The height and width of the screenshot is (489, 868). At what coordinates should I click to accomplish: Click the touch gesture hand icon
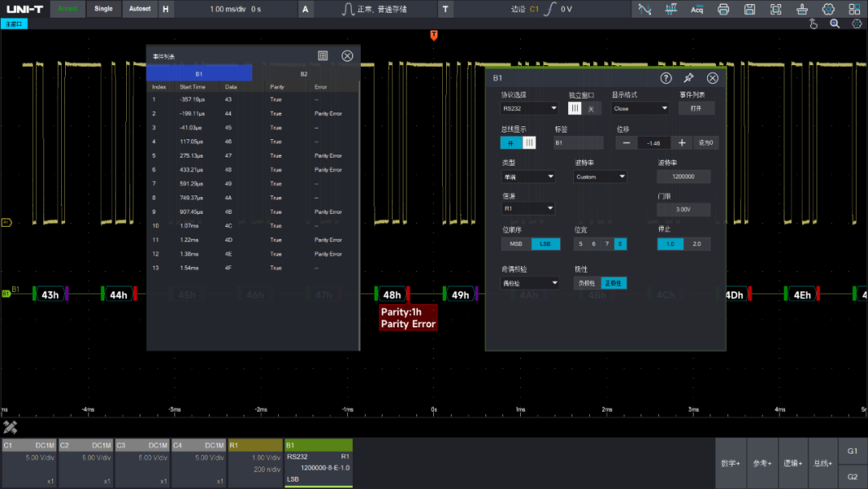(813, 24)
